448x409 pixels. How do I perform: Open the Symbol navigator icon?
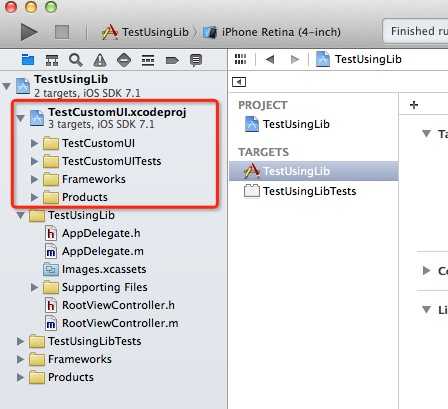pyautogui.click(x=52, y=60)
